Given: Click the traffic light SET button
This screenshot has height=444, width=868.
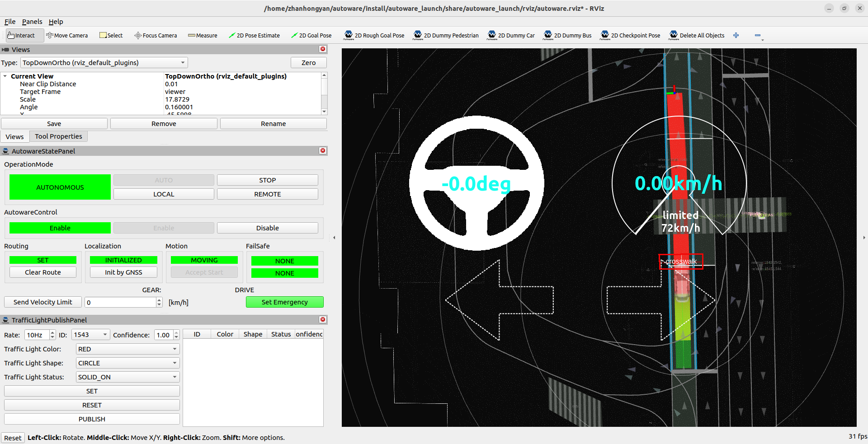Looking at the screenshot, I should 92,391.
